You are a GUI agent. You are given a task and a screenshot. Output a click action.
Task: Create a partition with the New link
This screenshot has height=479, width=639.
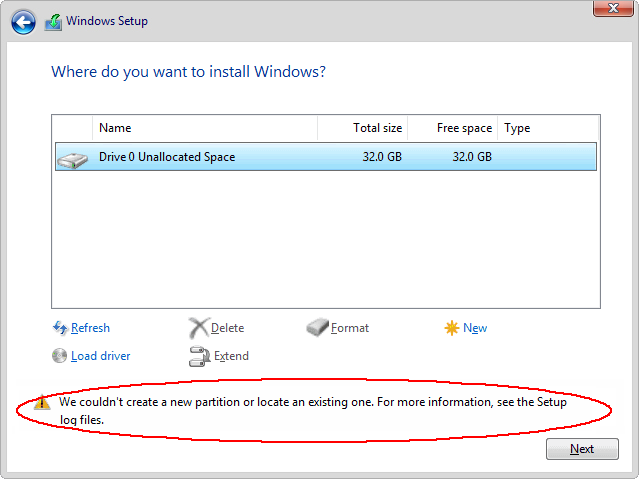tap(475, 328)
